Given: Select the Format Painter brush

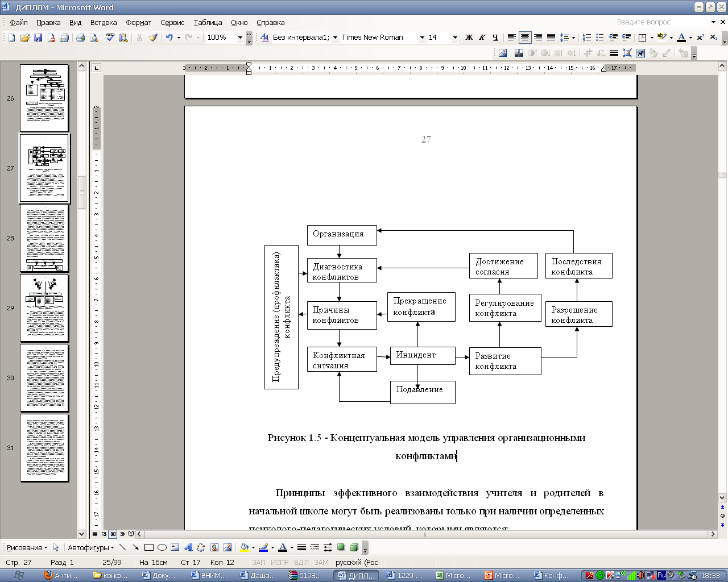Looking at the screenshot, I should 153,38.
